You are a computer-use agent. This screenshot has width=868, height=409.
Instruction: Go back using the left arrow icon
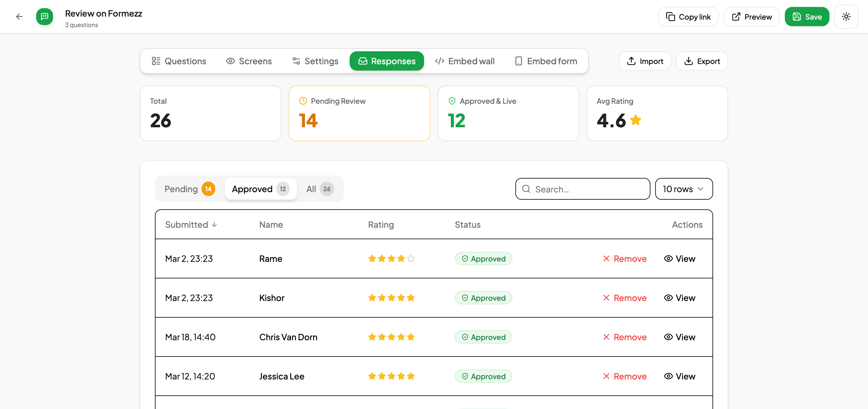click(x=19, y=17)
